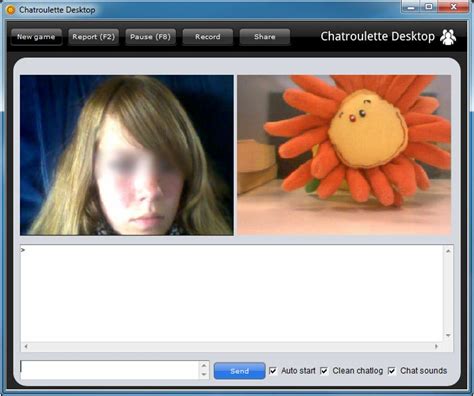Click the chat log scroll left arrow

coord(26,347)
